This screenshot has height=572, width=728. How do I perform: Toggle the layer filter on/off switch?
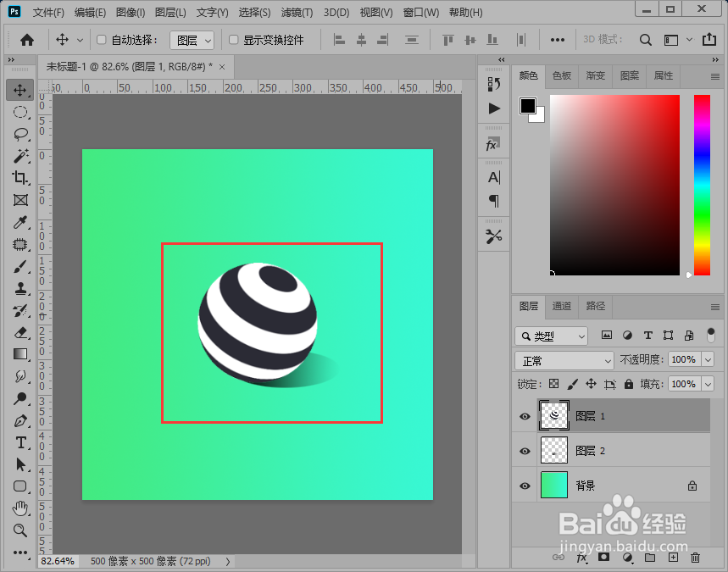tap(710, 336)
